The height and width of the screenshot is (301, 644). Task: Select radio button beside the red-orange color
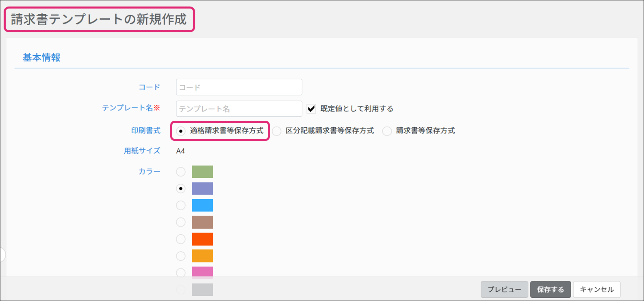click(x=181, y=239)
